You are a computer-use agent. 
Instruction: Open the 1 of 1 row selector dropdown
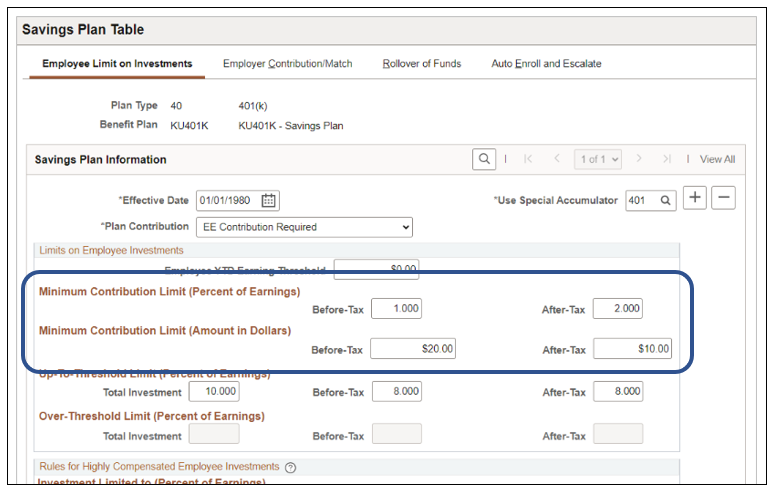(597, 159)
